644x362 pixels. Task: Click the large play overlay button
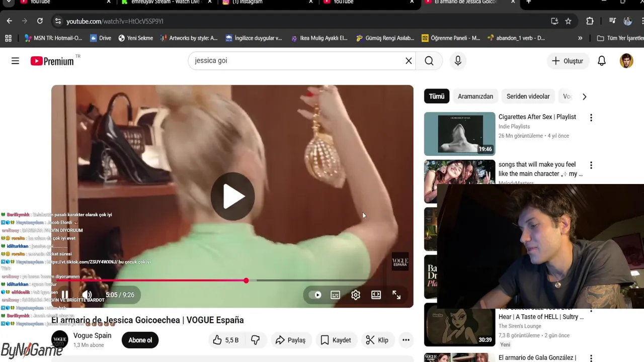(x=232, y=197)
